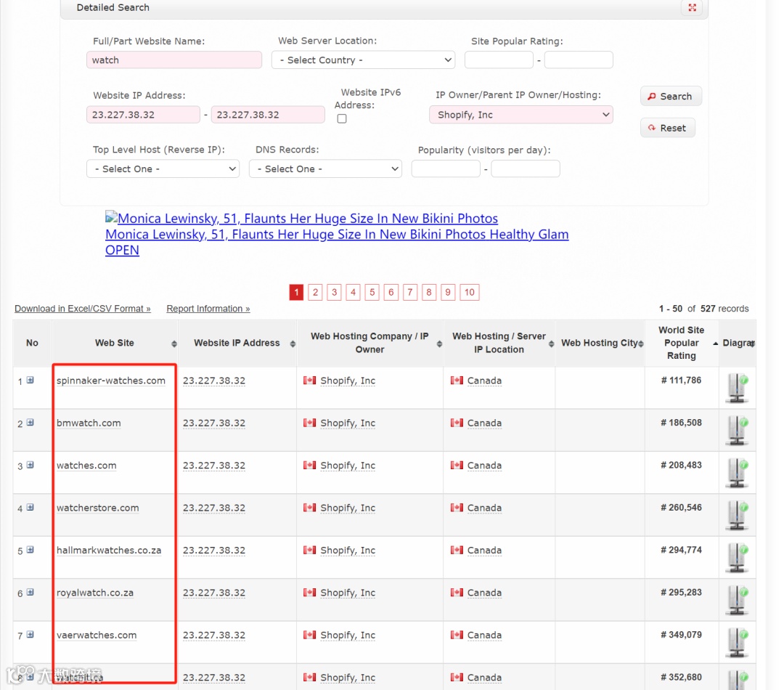Go to results page 2

[x=316, y=292]
